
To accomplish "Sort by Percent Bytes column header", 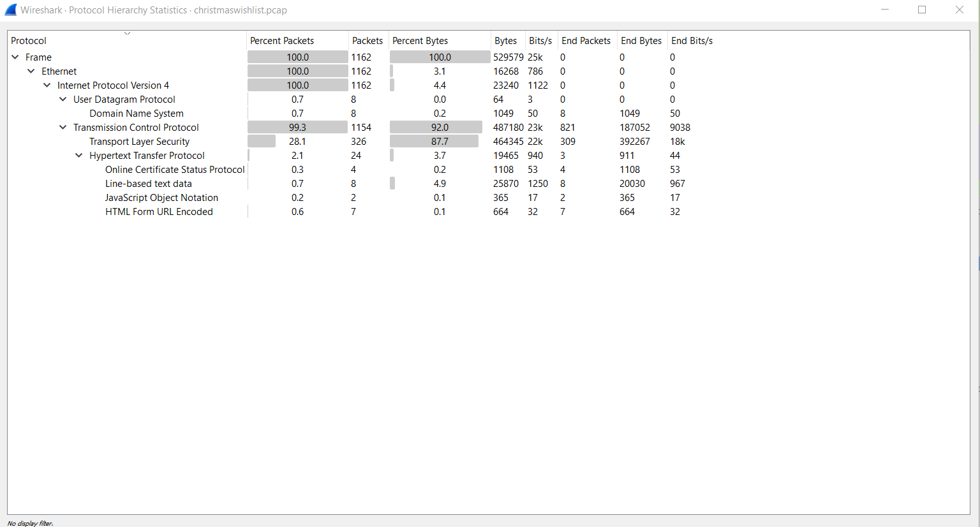I will click(440, 41).
